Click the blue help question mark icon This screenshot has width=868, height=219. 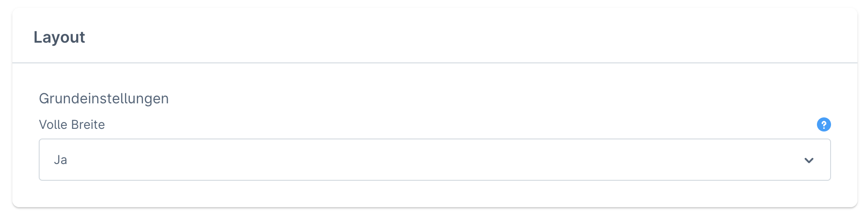coord(824,124)
